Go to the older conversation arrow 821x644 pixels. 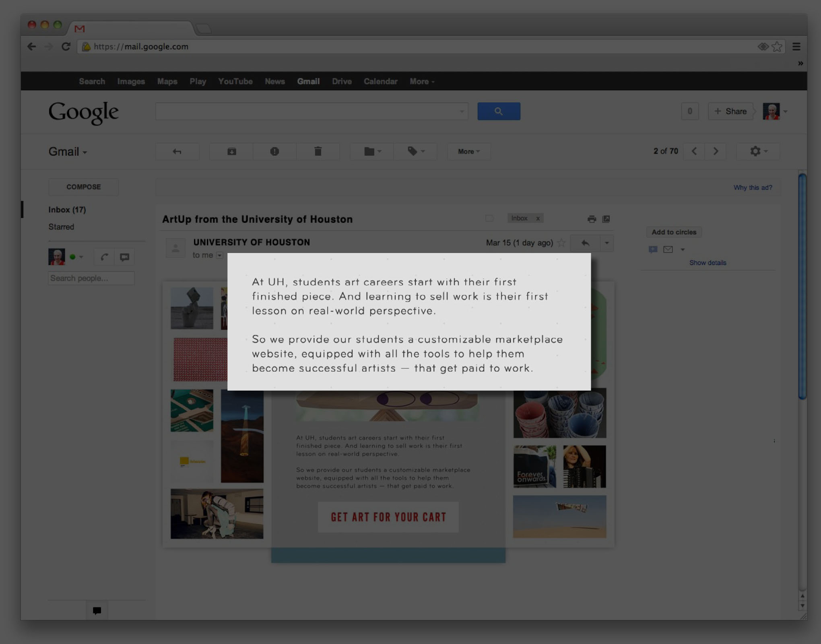[x=716, y=151]
